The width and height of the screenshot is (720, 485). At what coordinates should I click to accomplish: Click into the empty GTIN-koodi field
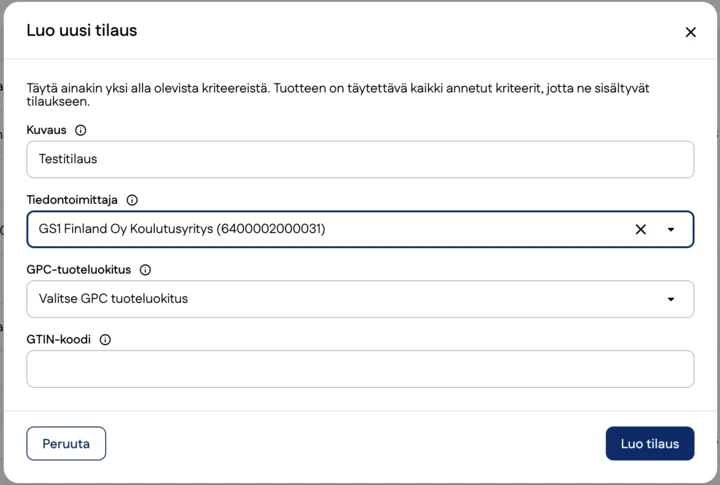(x=360, y=369)
